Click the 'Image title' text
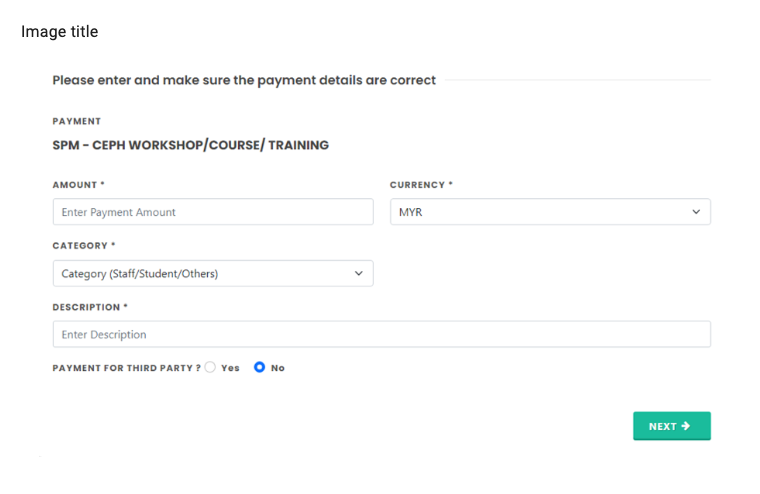Screen dimensions: 760x494 [x=60, y=32]
